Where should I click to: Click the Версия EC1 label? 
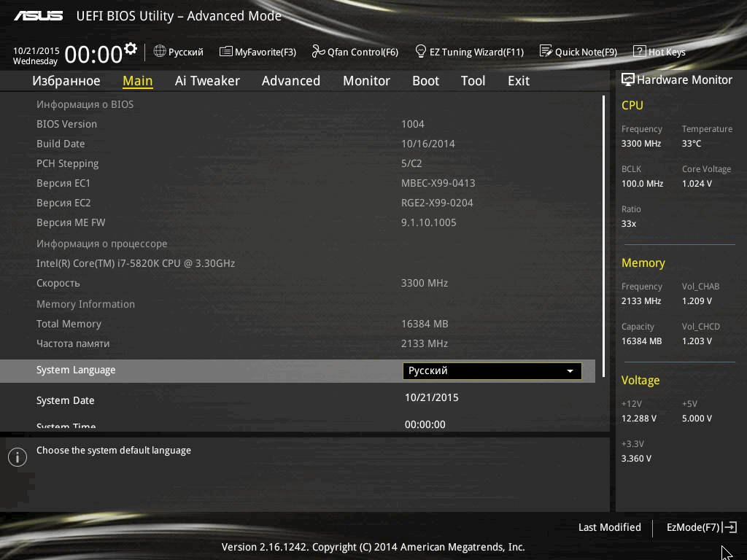point(63,183)
